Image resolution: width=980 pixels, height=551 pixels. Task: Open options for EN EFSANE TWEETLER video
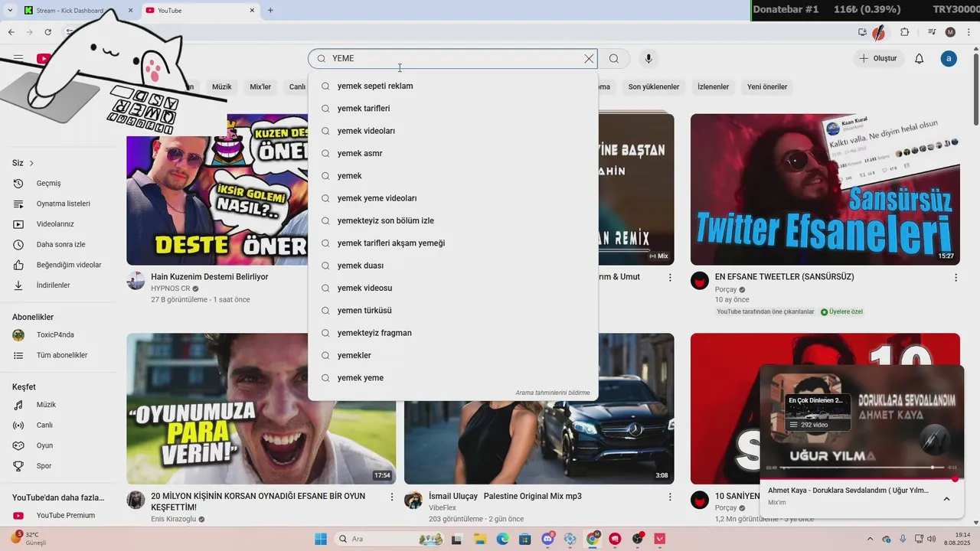pos(955,278)
